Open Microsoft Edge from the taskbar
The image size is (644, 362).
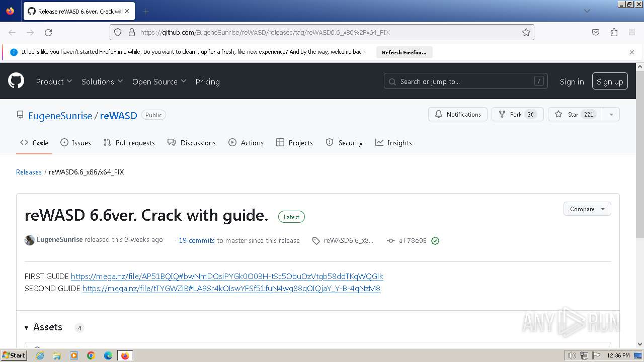click(108, 355)
